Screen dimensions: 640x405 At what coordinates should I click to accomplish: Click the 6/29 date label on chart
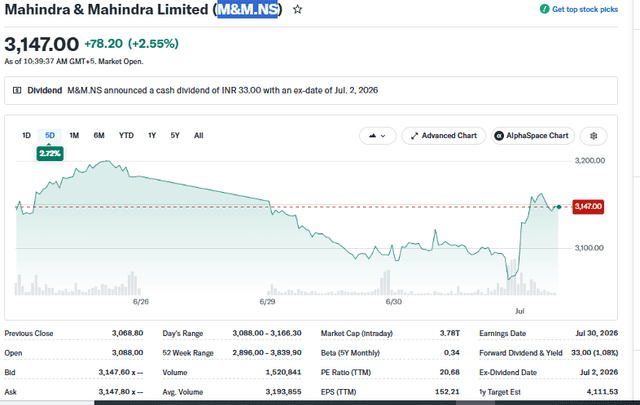[267, 302]
